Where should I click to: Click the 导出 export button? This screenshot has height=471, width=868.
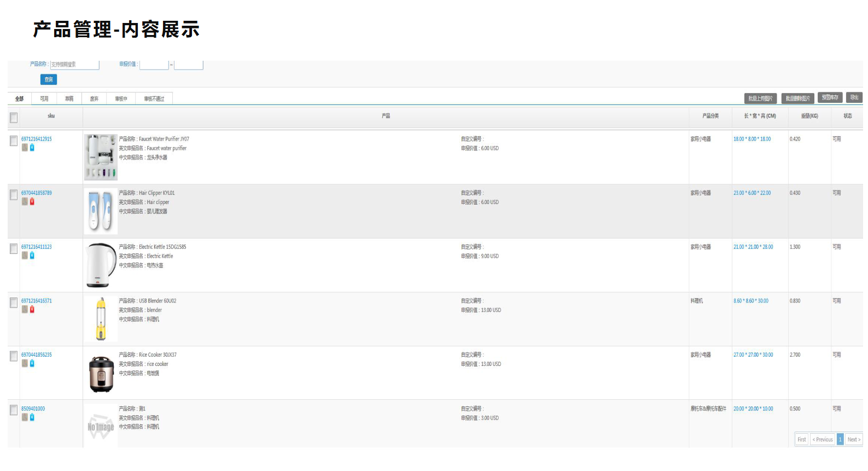(854, 97)
